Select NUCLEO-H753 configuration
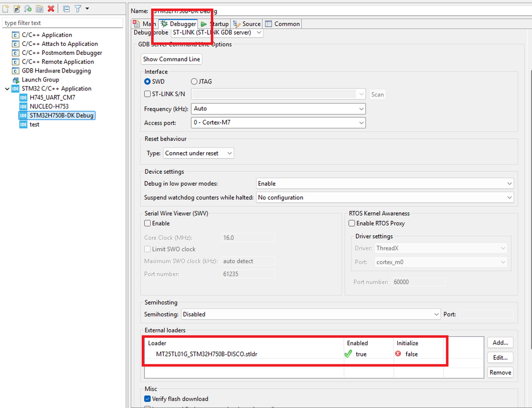The image size is (532, 408). [49, 106]
